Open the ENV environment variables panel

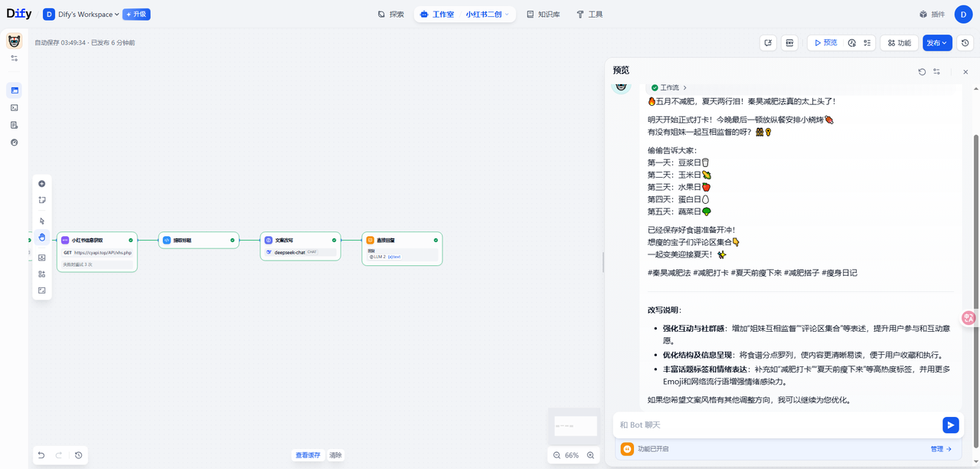click(789, 43)
